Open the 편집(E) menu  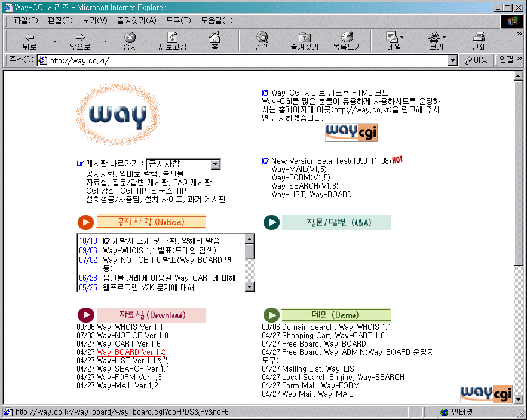pyautogui.click(x=60, y=21)
